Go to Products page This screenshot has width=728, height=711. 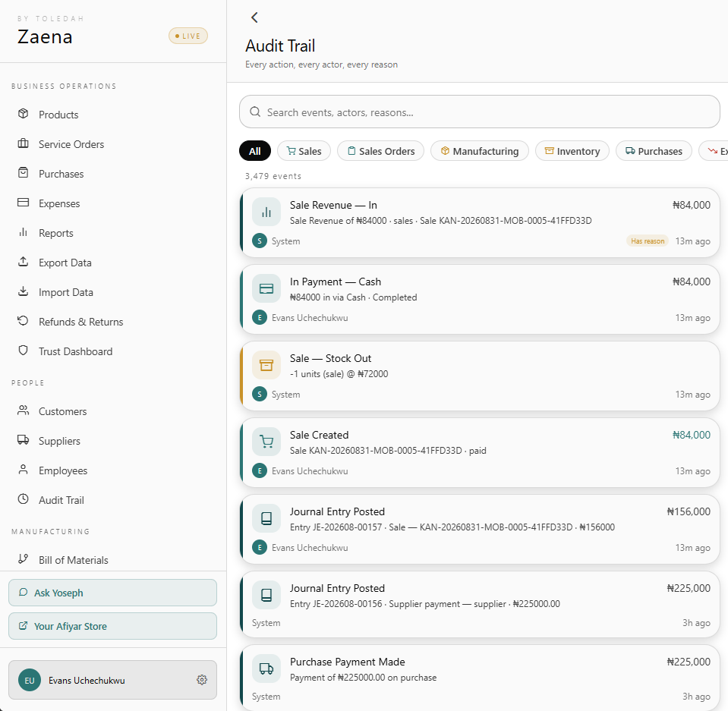[x=58, y=115]
